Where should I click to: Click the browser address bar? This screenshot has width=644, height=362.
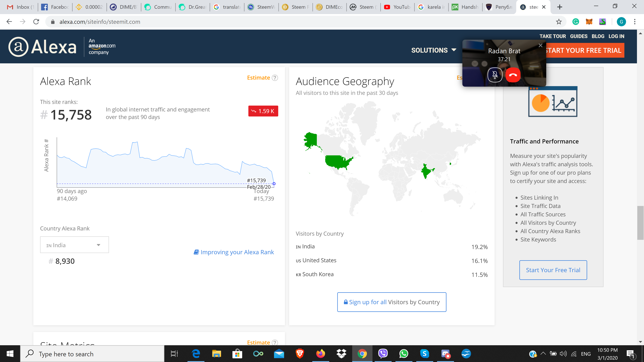click(300, 22)
